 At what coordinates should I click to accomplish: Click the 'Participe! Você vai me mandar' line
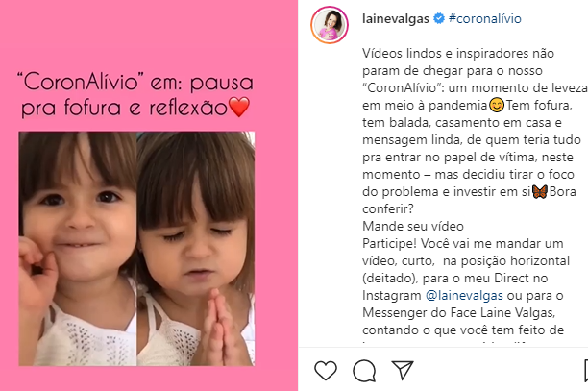click(x=463, y=244)
